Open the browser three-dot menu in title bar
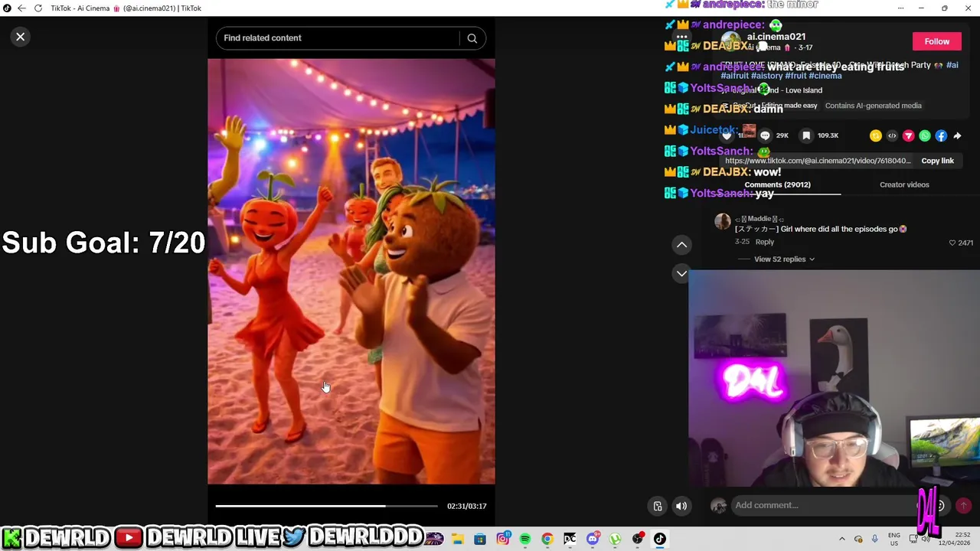 pos(900,8)
